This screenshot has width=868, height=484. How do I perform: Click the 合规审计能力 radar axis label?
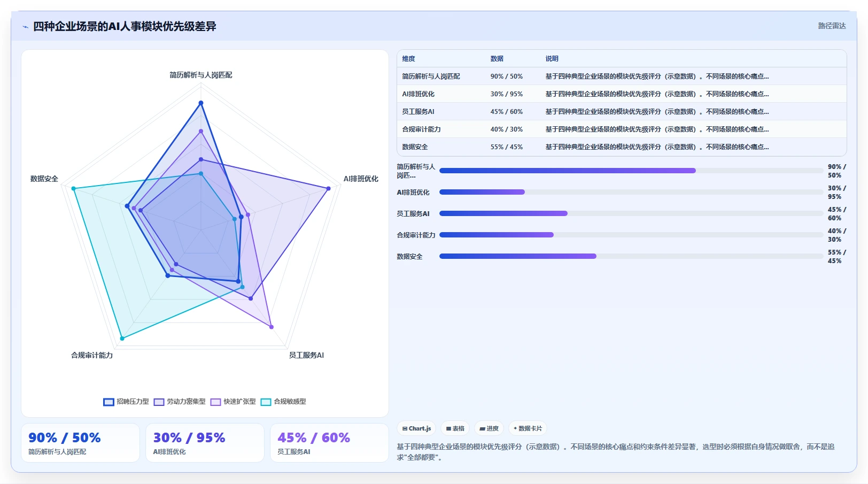[92, 355]
